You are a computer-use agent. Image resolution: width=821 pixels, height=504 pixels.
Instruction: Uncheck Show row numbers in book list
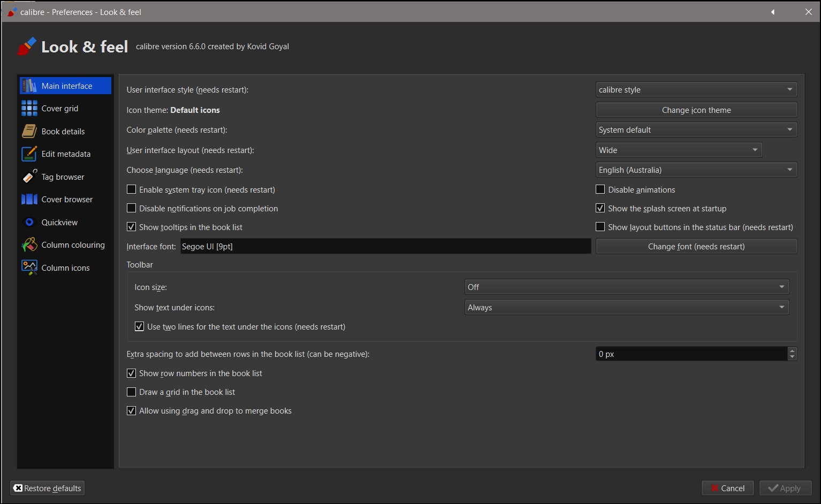(131, 373)
